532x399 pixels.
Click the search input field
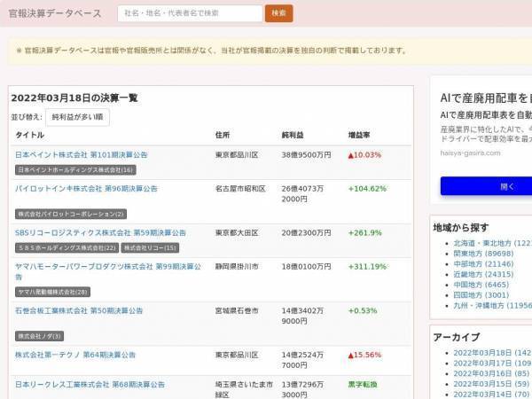tap(190, 13)
